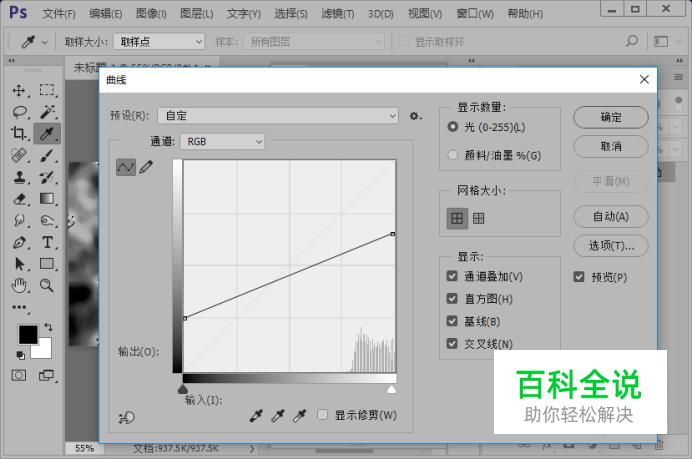Screen dimensions: 692x459
Task: Select the Move tool
Action: pos(19,90)
